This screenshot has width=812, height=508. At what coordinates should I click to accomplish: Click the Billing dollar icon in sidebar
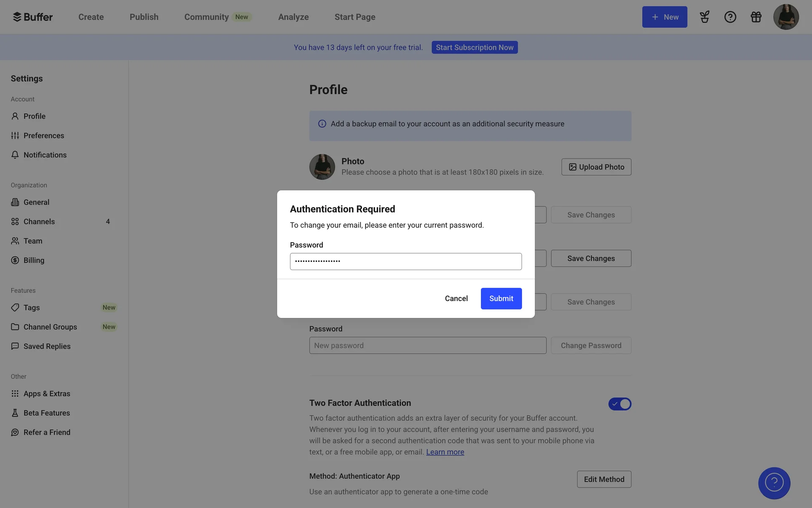point(15,260)
